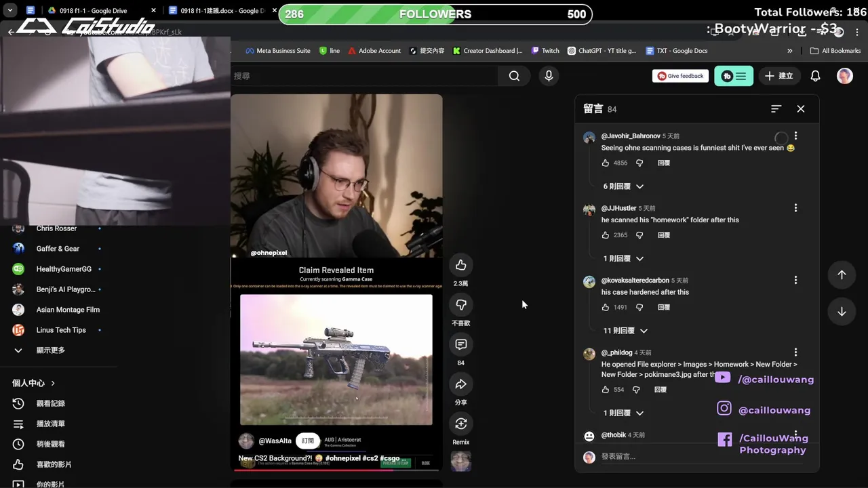
Task: Open more options on @kovaksalteredcarbon's comment
Action: [x=795, y=280]
